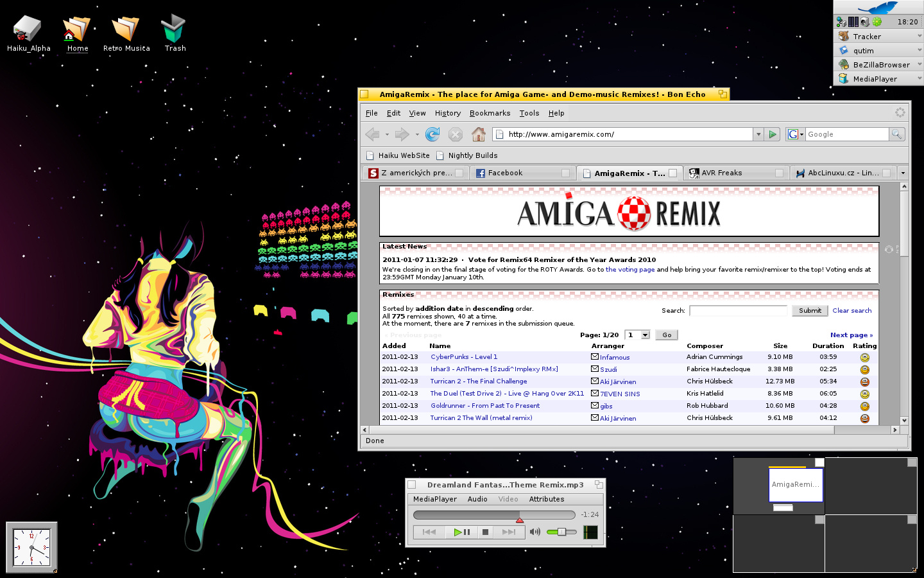Click the Go page button
924x578 pixels.
(x=667, y=335)
